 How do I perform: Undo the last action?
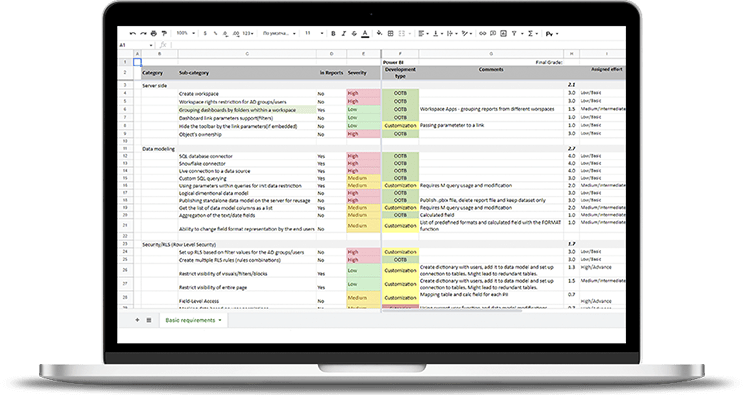click(x=133, y=33)
